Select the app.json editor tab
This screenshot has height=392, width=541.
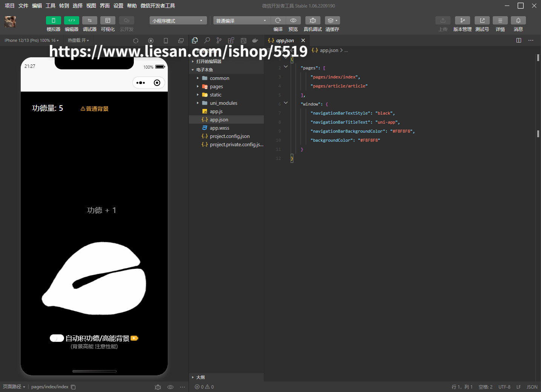click(287, 40)
